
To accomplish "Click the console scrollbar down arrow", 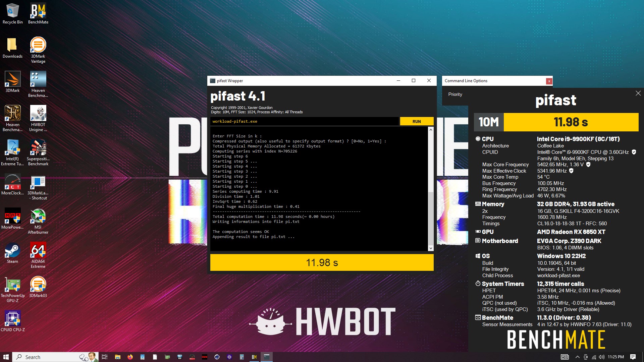I will pos(431,248).
